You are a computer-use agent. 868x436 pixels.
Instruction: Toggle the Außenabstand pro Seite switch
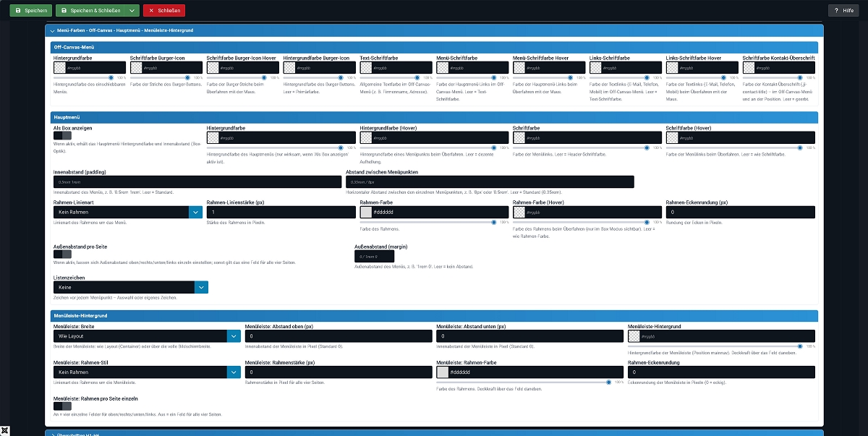(x=62, y=254)
